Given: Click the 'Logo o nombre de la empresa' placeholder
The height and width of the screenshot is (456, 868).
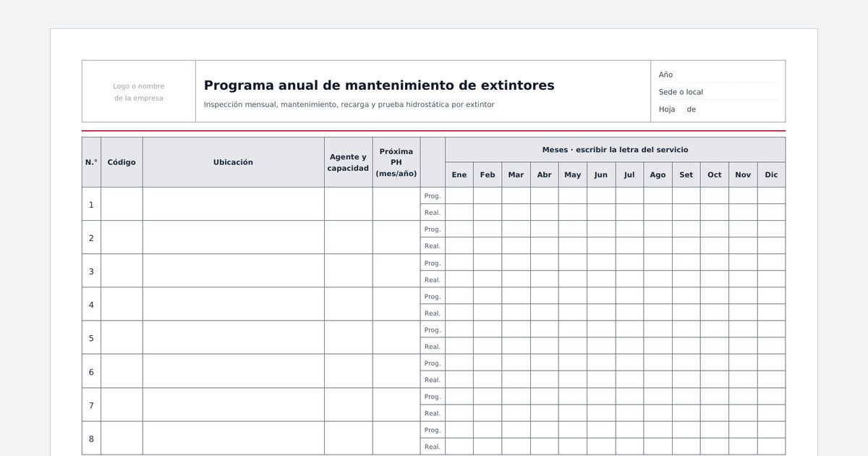Looking at the screenshot, I should point(139,92).
